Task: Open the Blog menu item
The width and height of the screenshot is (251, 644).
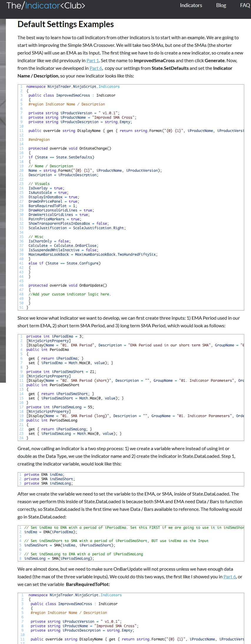Action: click(x=221, y=5)
